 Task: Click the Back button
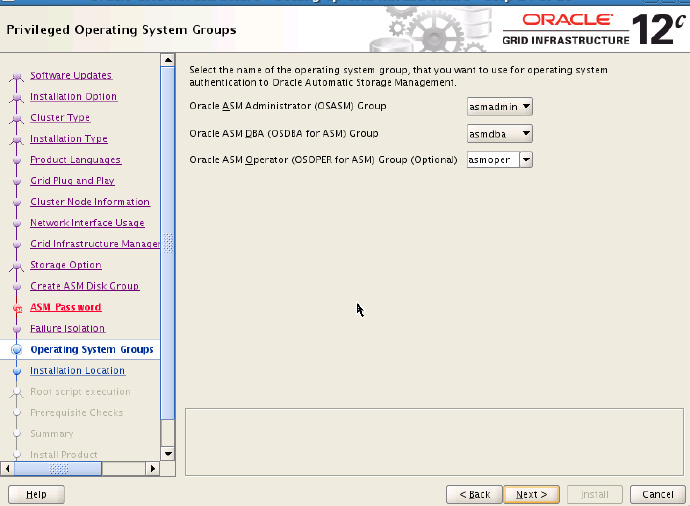(474, 495)
